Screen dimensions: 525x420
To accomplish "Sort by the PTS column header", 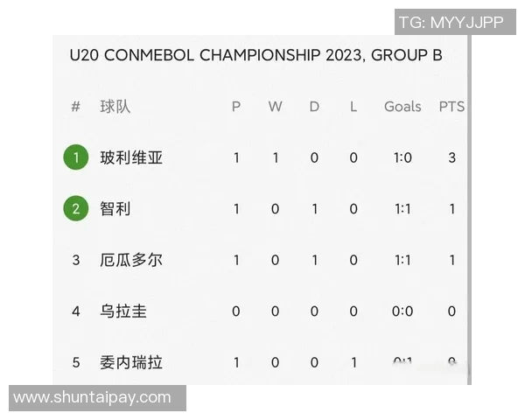I will click(x=451, y=107).
